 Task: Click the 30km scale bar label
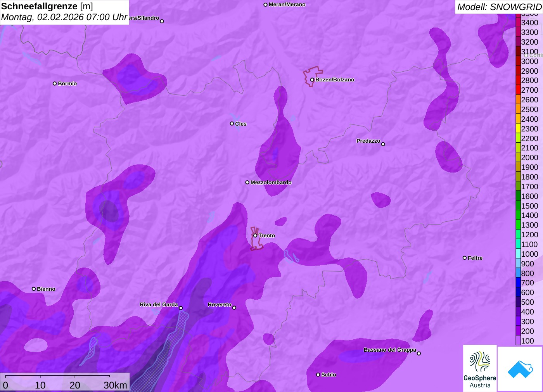115,385
